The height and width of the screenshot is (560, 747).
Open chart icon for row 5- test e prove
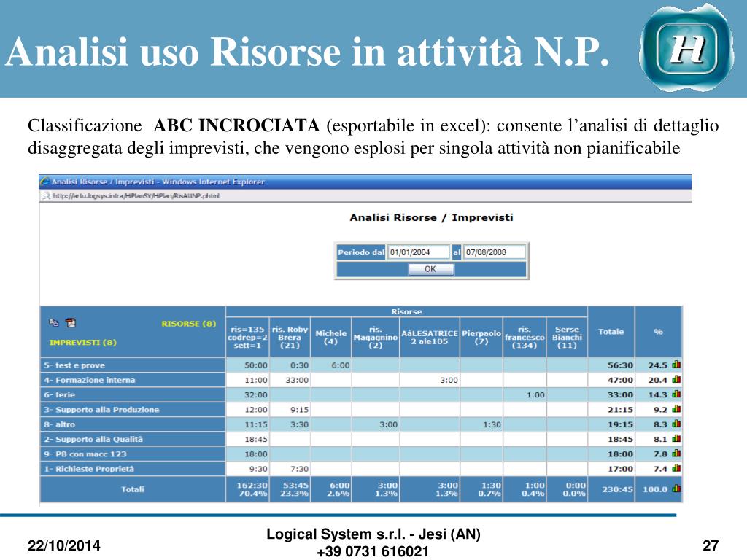[x=676, y=365]
